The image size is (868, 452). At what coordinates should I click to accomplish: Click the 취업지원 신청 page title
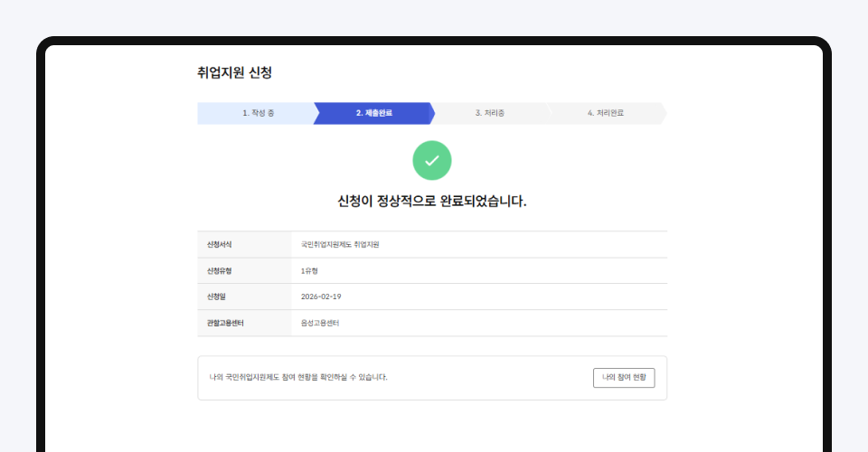click(x=234, y=72)
